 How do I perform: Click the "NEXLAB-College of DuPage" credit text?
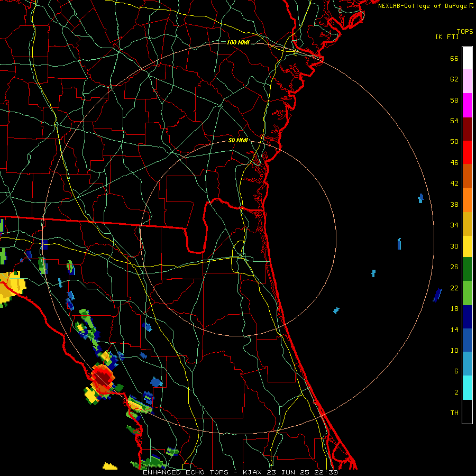422,6
